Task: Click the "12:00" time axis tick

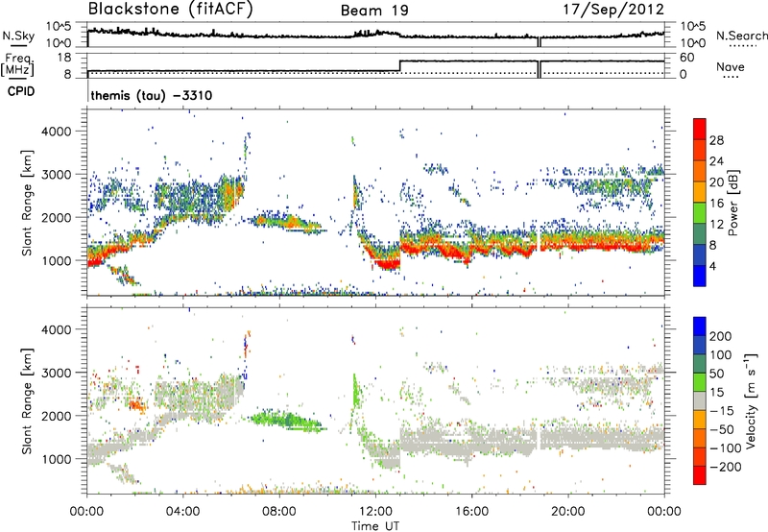Action: 375,512
